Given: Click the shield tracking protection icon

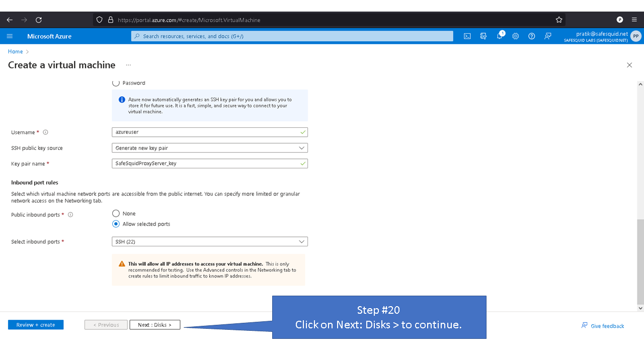Looking at the screenshot, I should click(99, 20).
